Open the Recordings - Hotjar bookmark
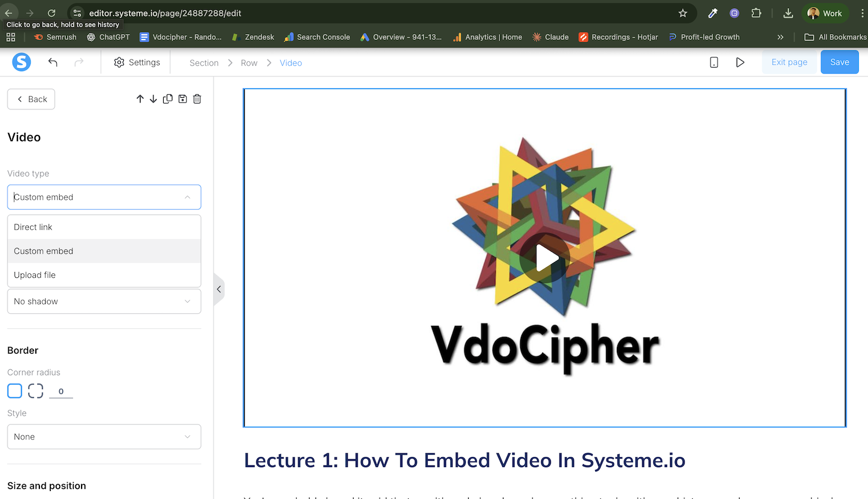Image resolution: width=868 pixels, height=499 pixels. [x=618, y=37]
